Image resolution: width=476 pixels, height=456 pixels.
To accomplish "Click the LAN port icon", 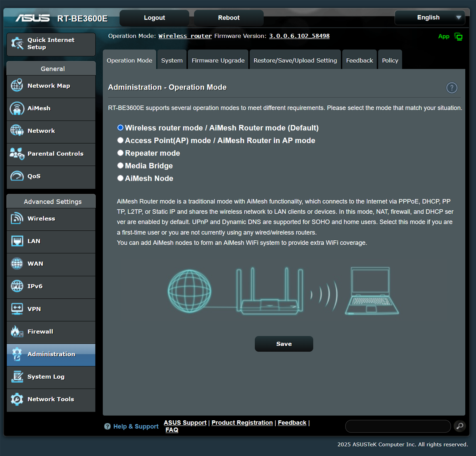I will coord(17,241).
